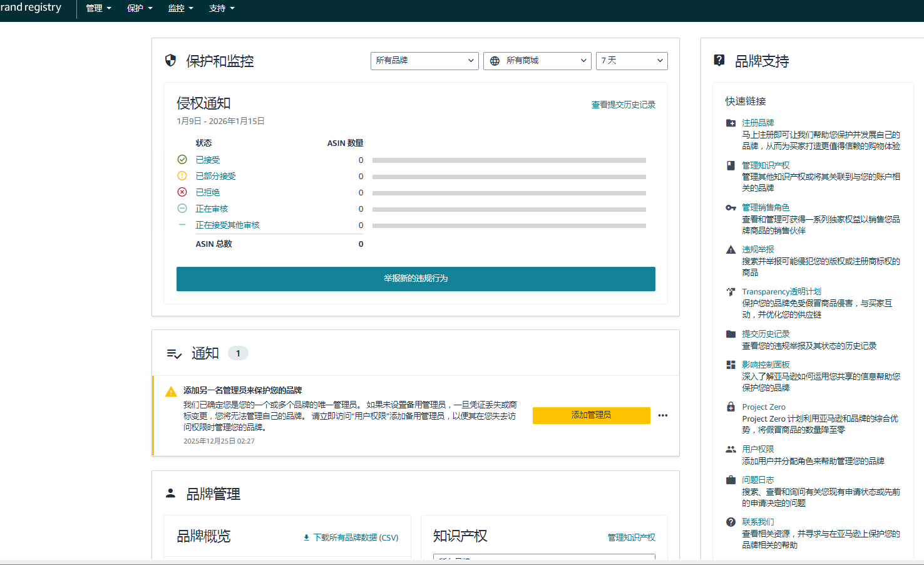Click the 用户权限 people icon
Viewport: 924px width, 565px height.
731,449
